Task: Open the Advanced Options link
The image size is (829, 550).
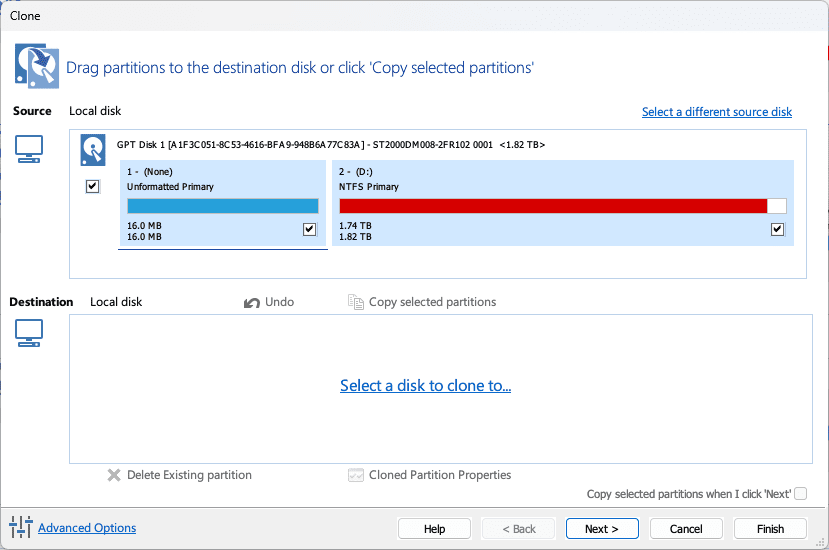Action: coord(87,528)
